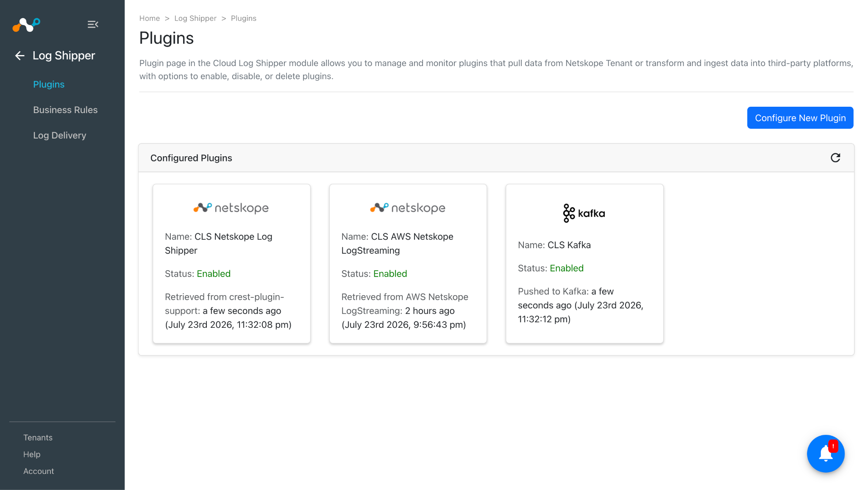Go back using Log Shipper arrow

pyautogui.click(x=19, y=55)
